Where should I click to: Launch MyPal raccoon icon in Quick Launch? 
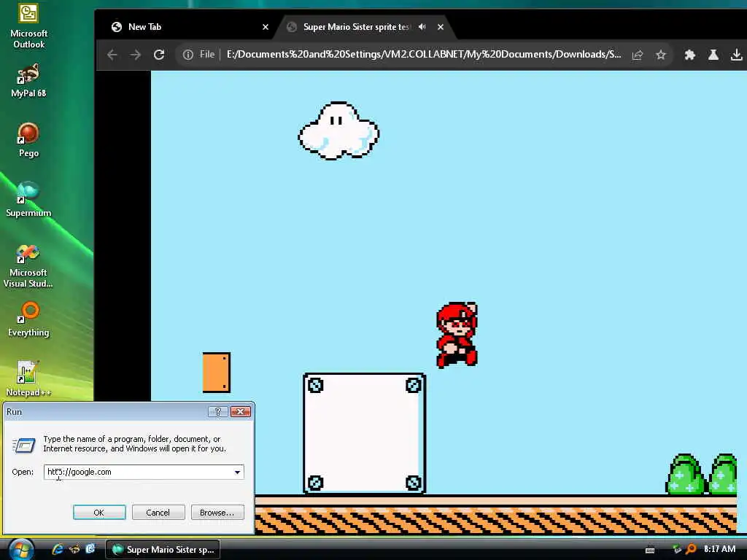click(74, 549)
